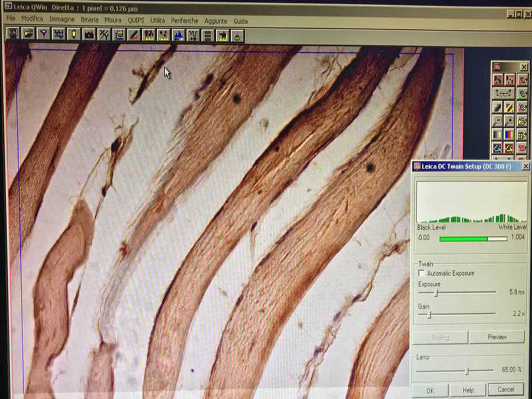Click the yellow overlay icon in palette

tap(509, 148)
